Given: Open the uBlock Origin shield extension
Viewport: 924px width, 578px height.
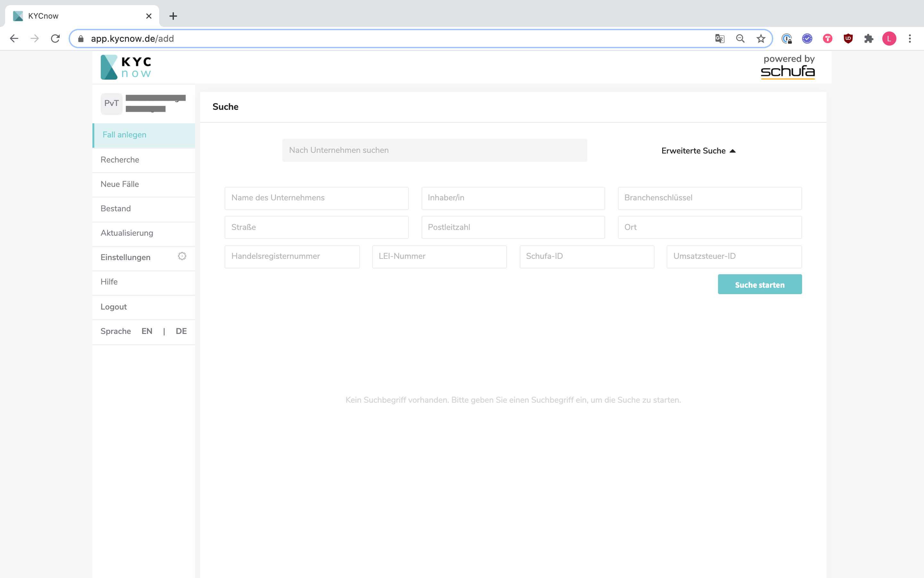Looking at the screenshot, I should (x=848, y=39).
